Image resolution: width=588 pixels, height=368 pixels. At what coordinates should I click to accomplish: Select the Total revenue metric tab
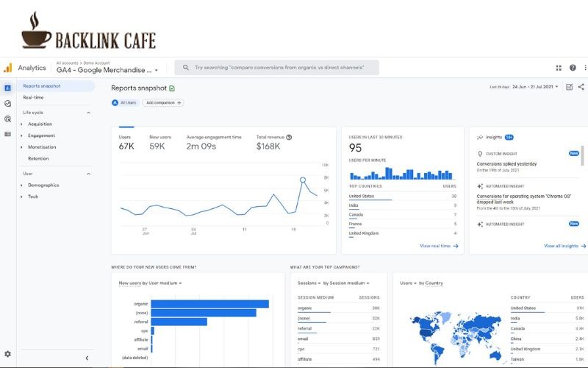(273, 143)
